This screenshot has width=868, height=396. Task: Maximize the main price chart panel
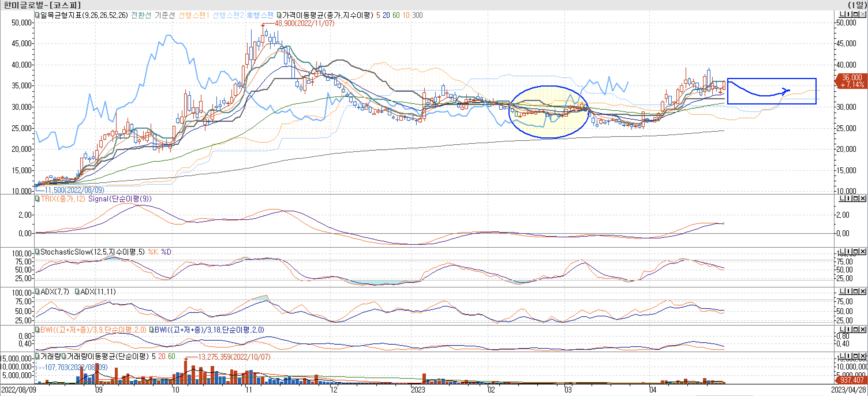[856, 14]
